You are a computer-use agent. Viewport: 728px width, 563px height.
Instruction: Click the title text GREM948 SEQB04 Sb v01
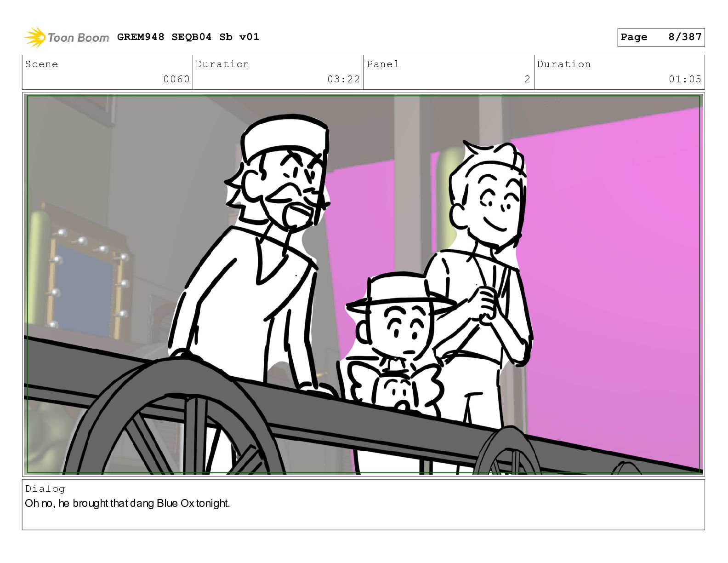coord(188,37)
